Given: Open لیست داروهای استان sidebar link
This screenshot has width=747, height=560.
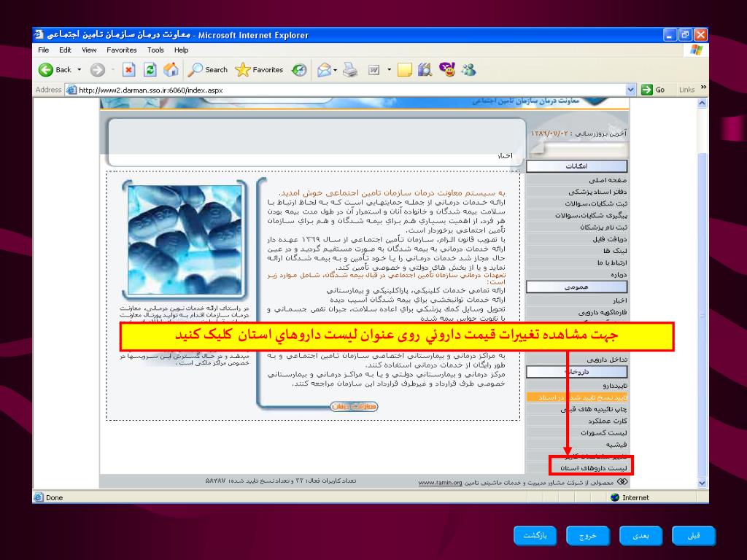Looking at the screenshot, I should [x=594, y=469].
